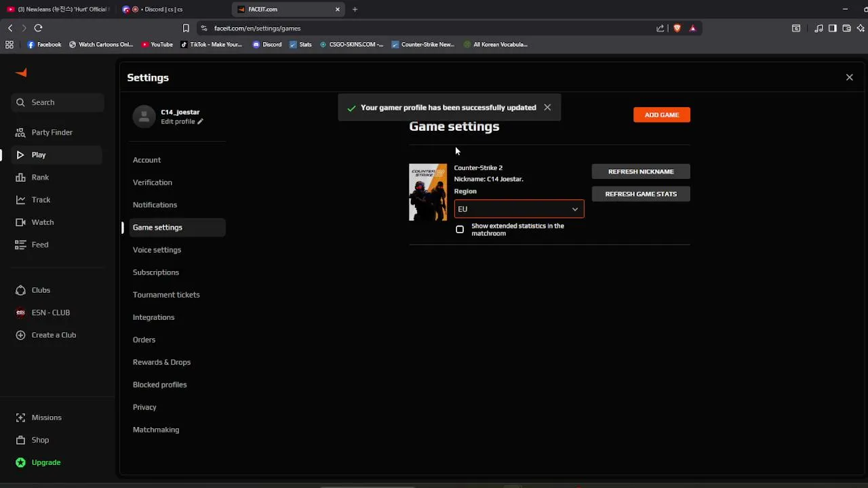Screen dimensions: 868x488
Task: Open Subscriptions settings
Action: [156, 272]
